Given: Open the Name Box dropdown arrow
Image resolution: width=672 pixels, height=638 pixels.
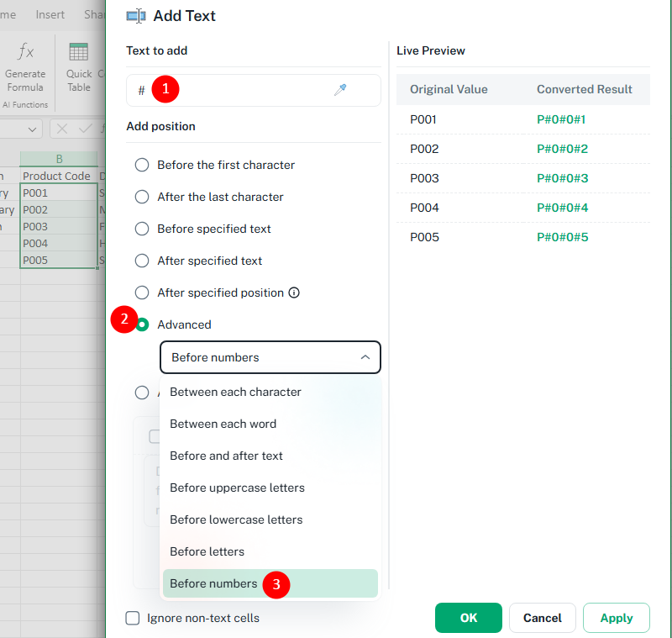Looking at the screenshot, I should [x=32, y=129].
